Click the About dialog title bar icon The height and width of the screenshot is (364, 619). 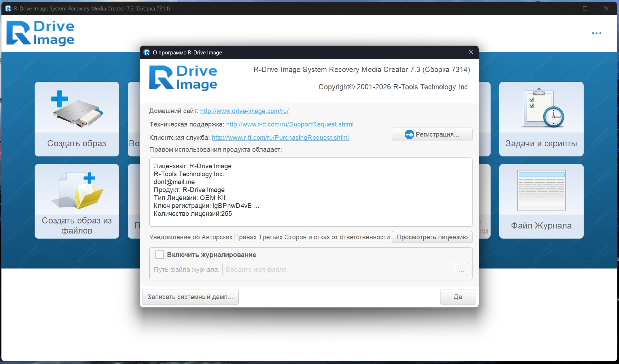coord(147,52)
